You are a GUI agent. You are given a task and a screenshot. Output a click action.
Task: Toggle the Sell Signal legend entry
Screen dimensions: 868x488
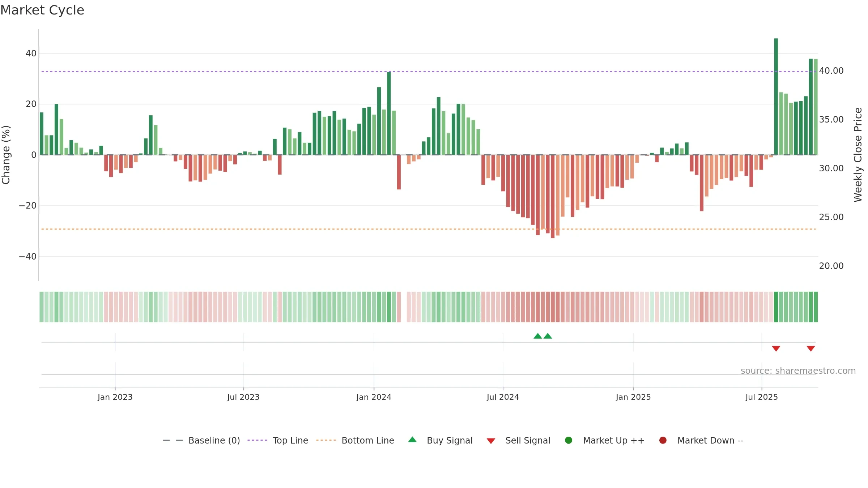coord(518,440)
